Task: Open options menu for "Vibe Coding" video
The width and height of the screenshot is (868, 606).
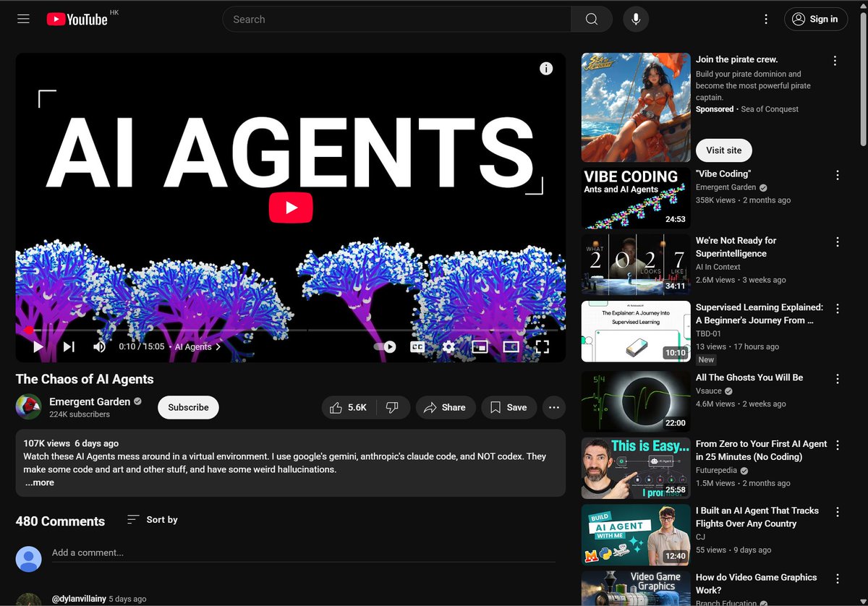Action: tap(837, 175)
